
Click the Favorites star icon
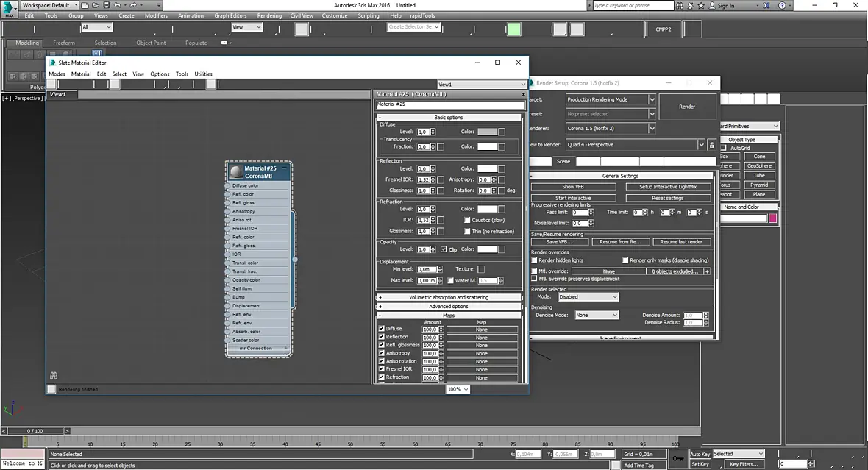701,6
